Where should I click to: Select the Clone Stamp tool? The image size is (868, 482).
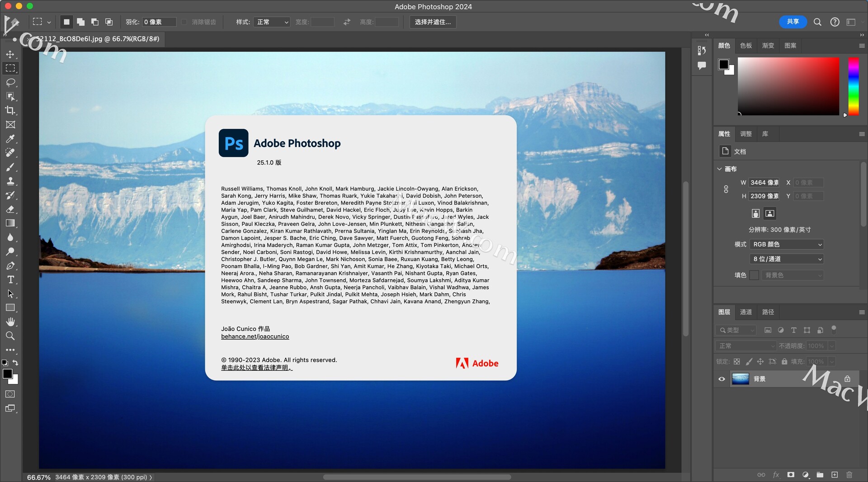point(10,181)
